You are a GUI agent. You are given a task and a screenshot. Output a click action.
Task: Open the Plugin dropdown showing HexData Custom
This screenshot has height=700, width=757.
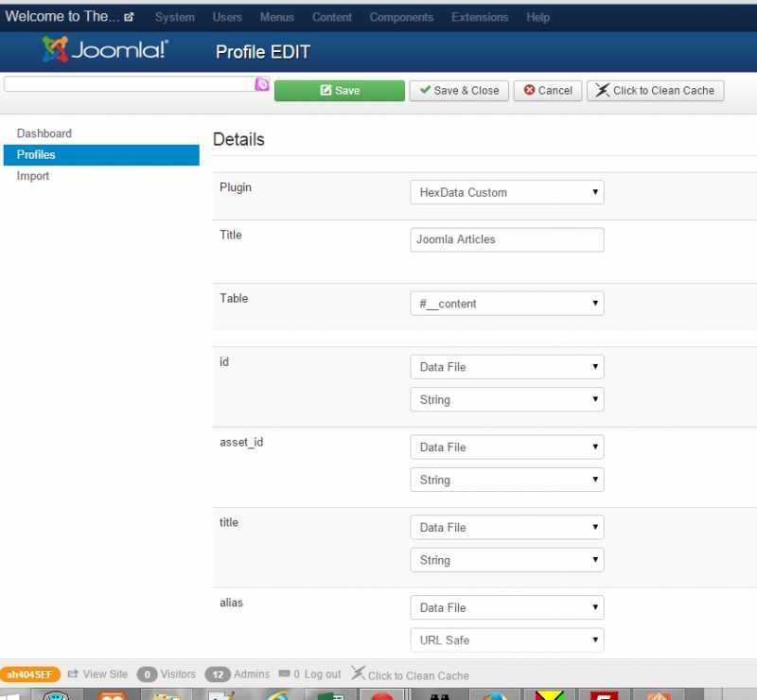tap(507, 192)
